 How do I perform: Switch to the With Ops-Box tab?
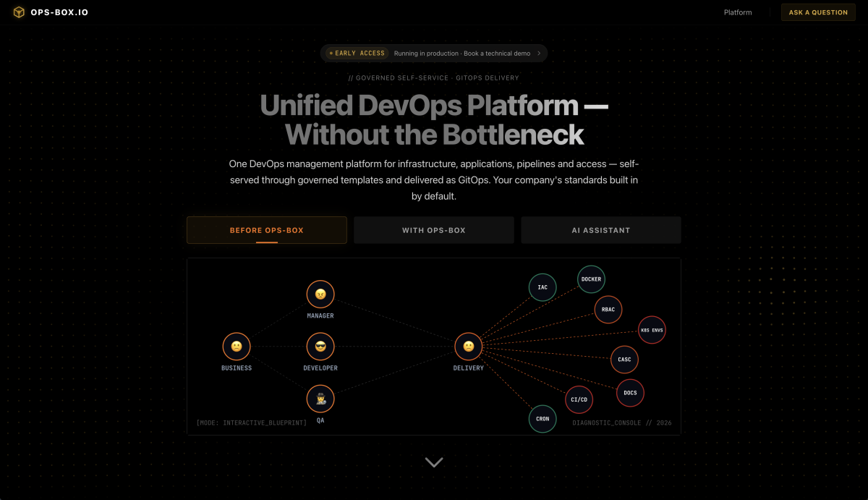(x=434, y=230)
